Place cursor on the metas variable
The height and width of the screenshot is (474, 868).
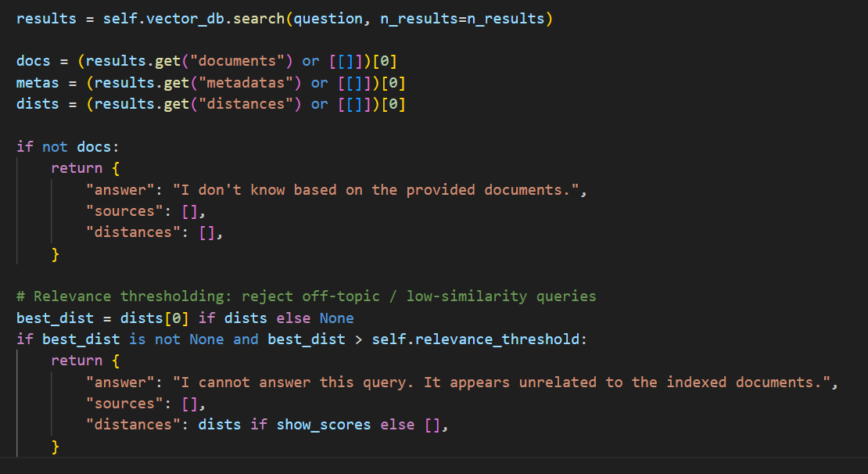point(37,81)
